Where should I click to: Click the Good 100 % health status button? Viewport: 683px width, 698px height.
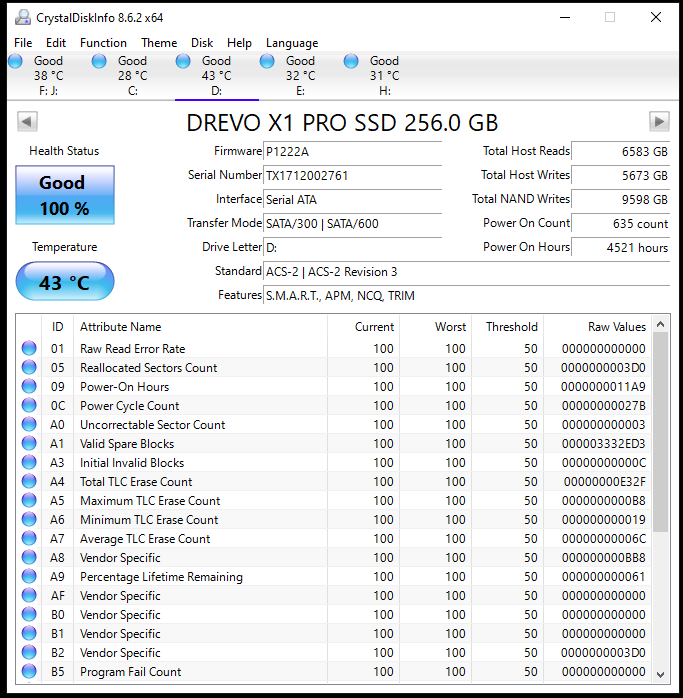click(x=65, y=195)
